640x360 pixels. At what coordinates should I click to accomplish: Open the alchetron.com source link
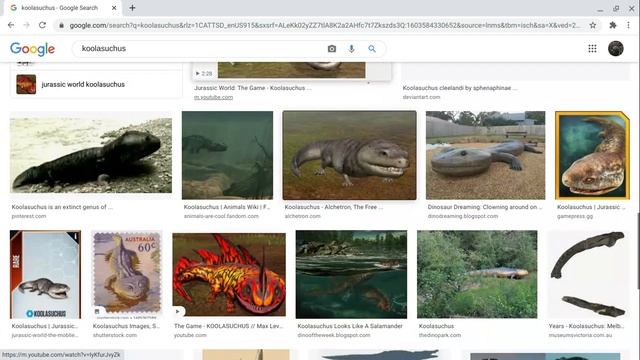[x=302, y=216]
